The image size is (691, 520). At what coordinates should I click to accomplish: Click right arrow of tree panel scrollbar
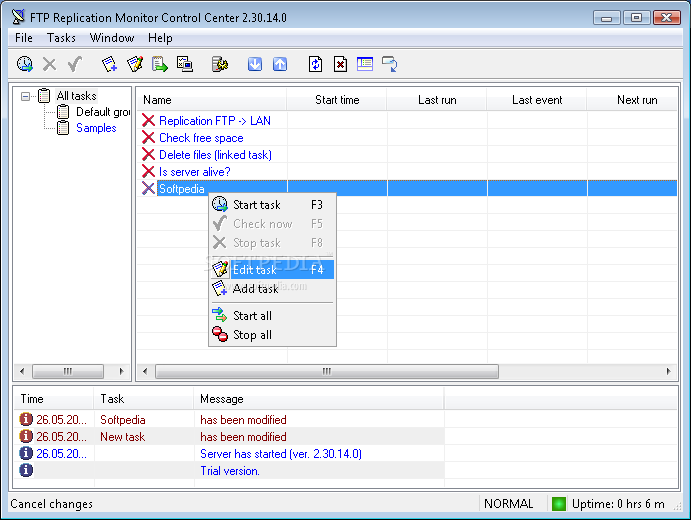click(122, 371)
